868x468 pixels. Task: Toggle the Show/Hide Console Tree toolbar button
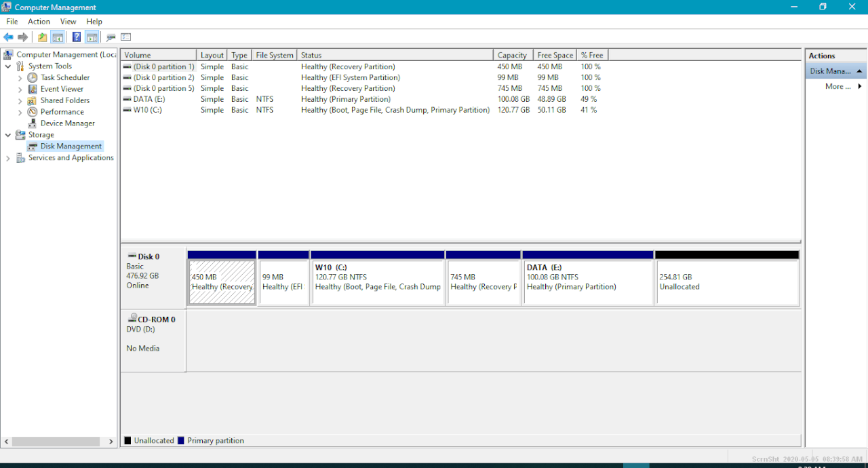(x=58, y=37)
